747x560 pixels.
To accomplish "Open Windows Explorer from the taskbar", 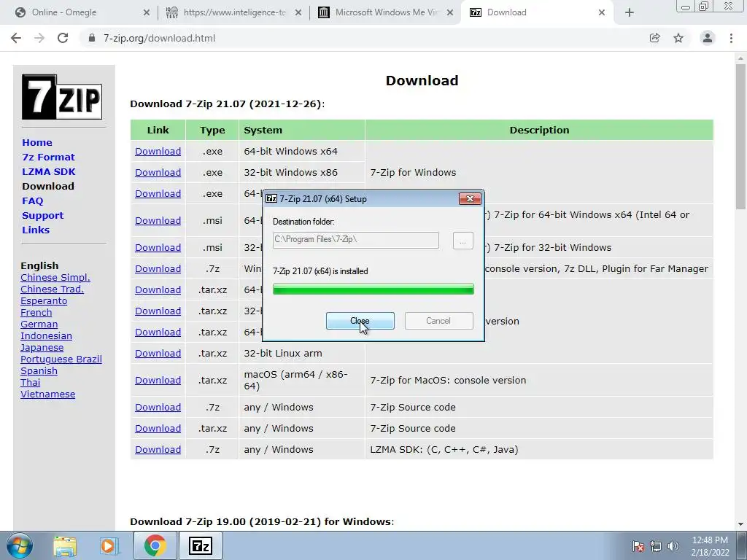I will (x=65, y=545).
